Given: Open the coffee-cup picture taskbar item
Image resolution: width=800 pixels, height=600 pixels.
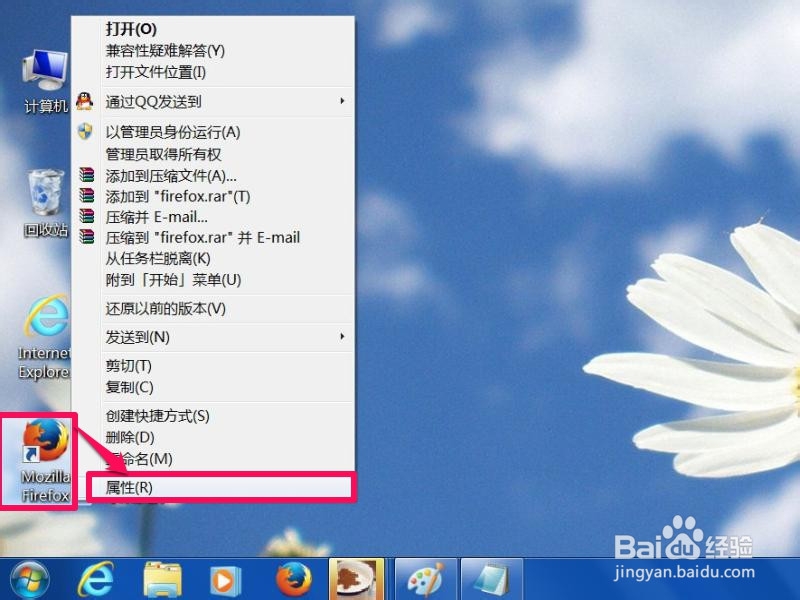Looking at the screenshot, I should pos(356,580).
